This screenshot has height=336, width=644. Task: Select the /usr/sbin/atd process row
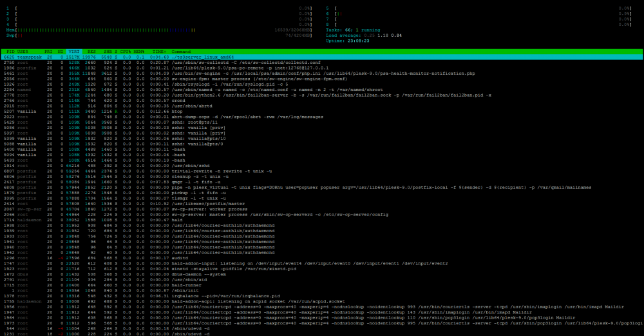(x=322, y=280)
